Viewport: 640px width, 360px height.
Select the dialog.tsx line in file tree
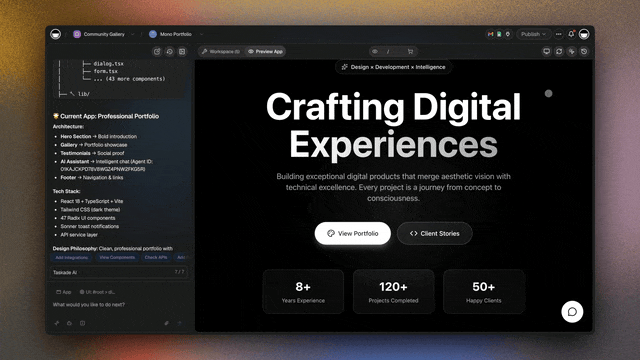pyautogui.click(x=108, y=64)
